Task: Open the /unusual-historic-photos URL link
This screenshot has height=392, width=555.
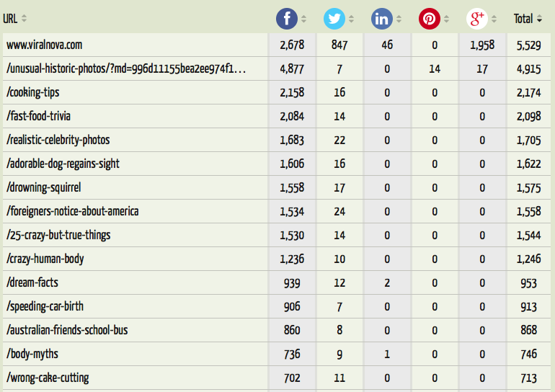Action: click(x=126, y=68)
